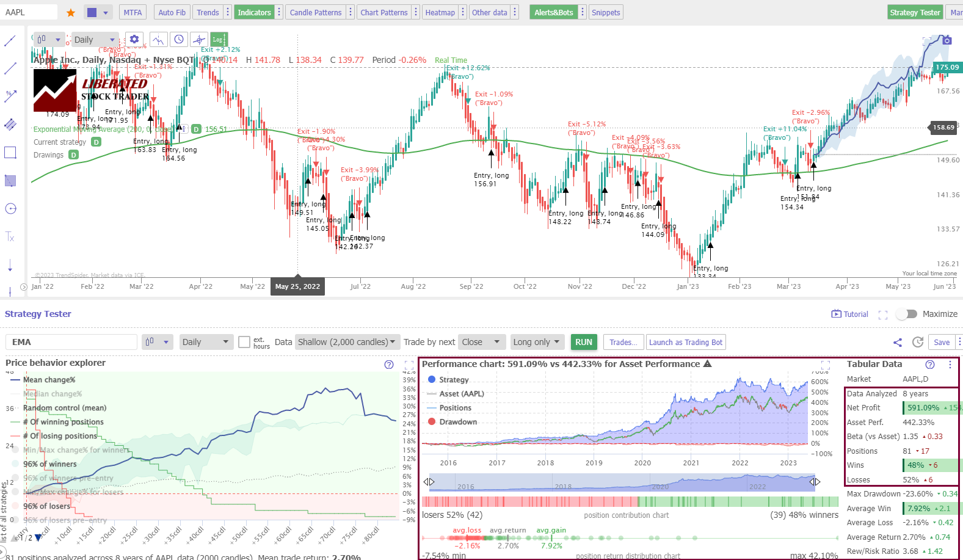This screenshot has width=963, height=560.
Task: Click the history refresh clock icon
Action: click(917, 343)
